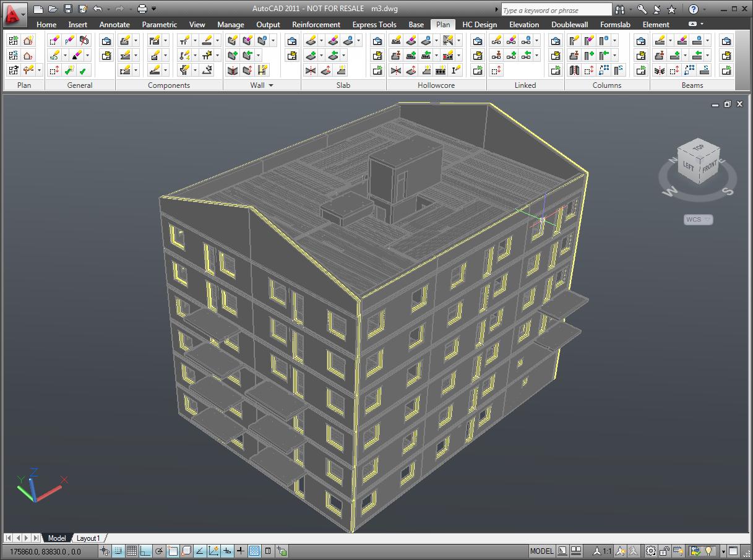Click the Plot printer icon

coord(143,9)
